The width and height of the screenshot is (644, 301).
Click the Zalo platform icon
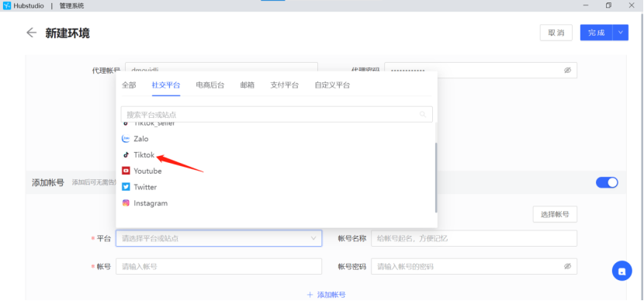pos(126,139)
